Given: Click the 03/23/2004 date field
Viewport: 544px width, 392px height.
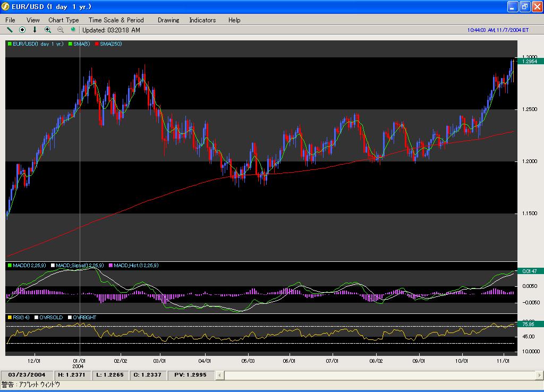Looking at the screenshot, I should [27, 375].
